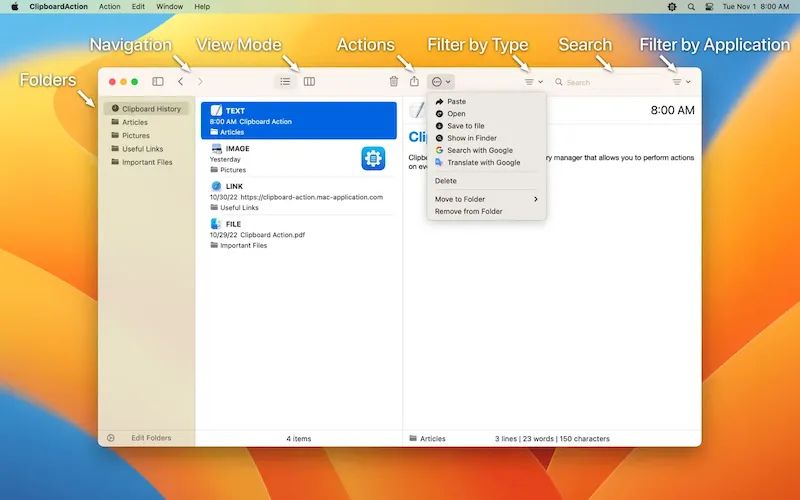This screenshot has width=800, height=500.
Task: Open the more actions ellipsis dropdown
Action: click(441, 82)
